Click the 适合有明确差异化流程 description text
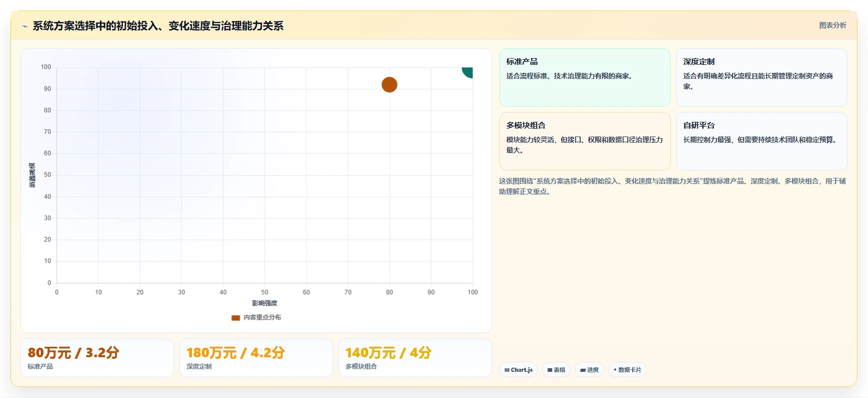The height and width of the screenshot is (398, 868). pyautogui.click(x=758, y=81)
